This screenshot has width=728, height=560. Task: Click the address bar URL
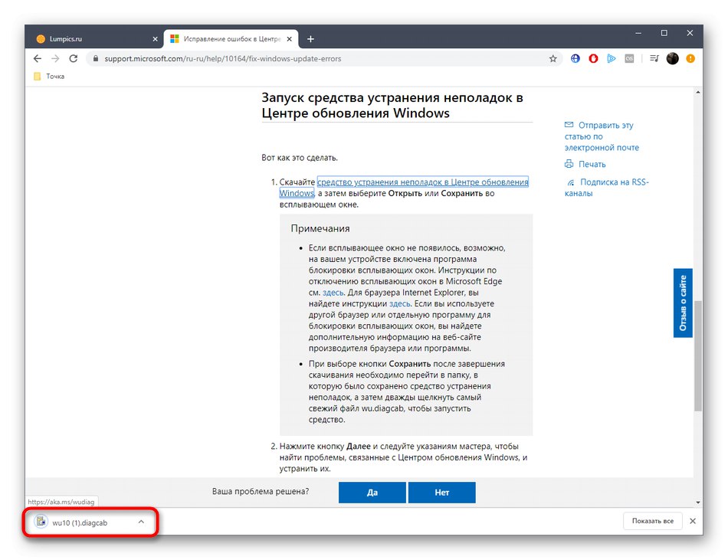223,58
